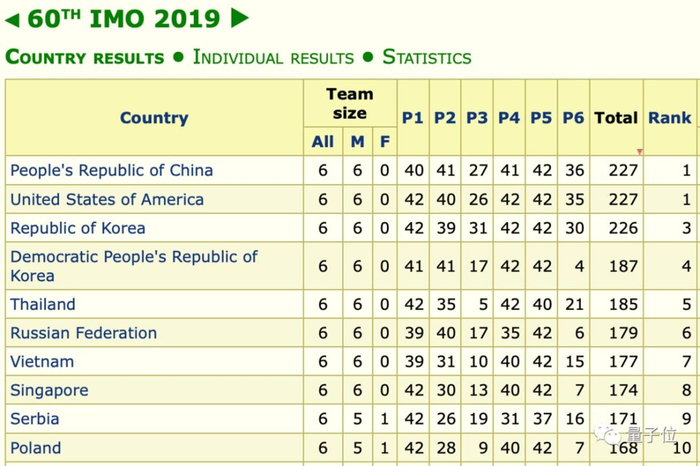This screenshot has width=700, height=466.
Task: Open Poland country link
Action: 36,448
